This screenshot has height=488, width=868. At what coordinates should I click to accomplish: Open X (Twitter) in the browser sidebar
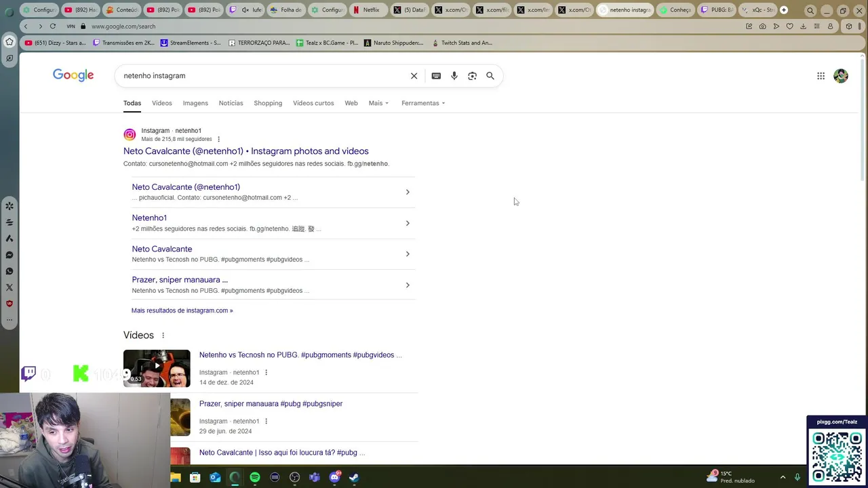[x=9, y=287]
